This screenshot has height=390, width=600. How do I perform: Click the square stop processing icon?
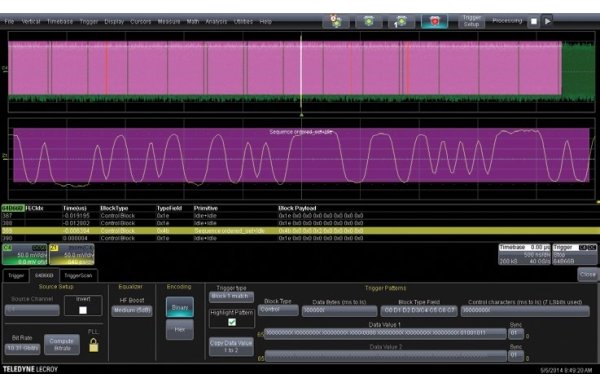coord(534,21)
